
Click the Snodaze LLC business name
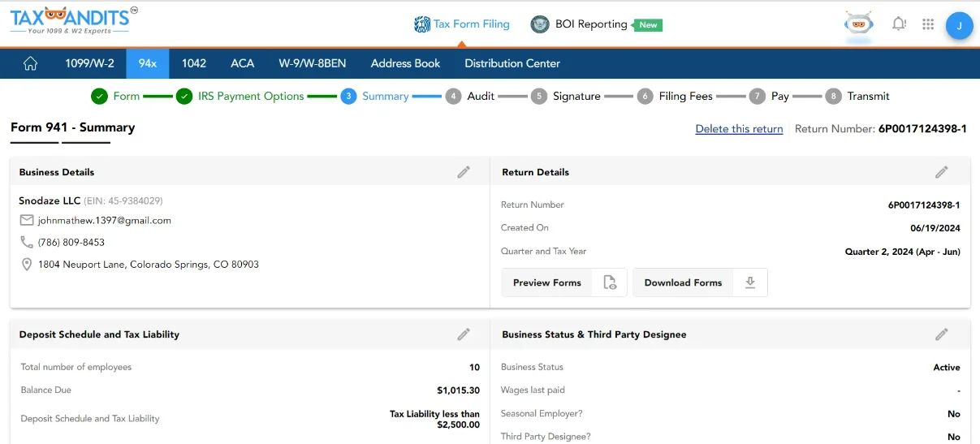coord(50,200)
